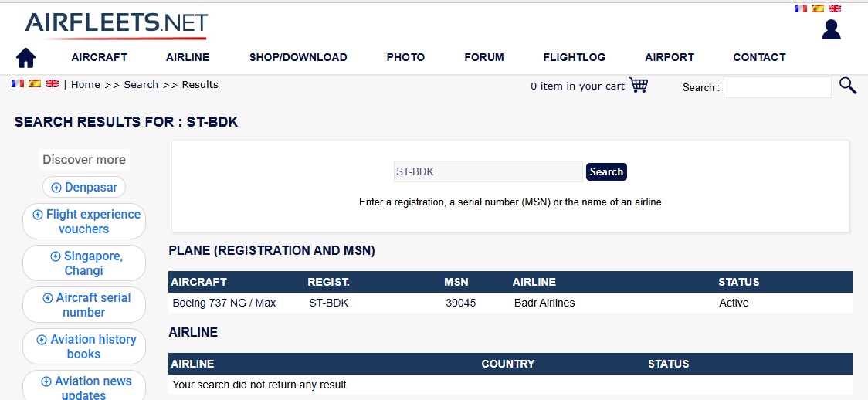This screenshot has width=868, height=400.
Task: Select the UK flag at top right
Action: tap(834, 8)
